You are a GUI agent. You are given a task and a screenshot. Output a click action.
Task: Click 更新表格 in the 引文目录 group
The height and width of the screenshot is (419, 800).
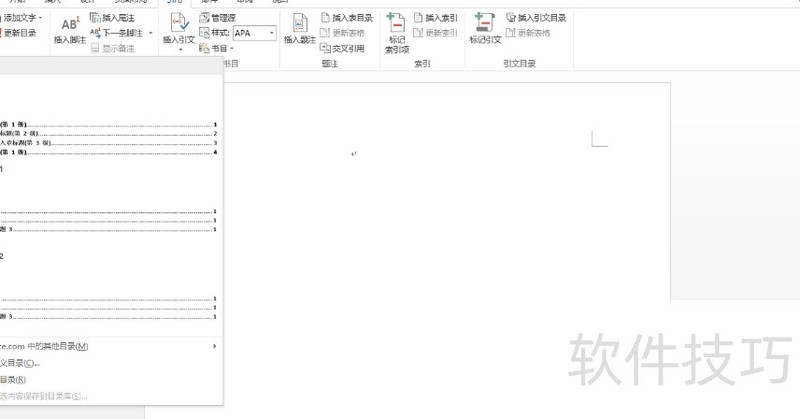click(528, 33)
